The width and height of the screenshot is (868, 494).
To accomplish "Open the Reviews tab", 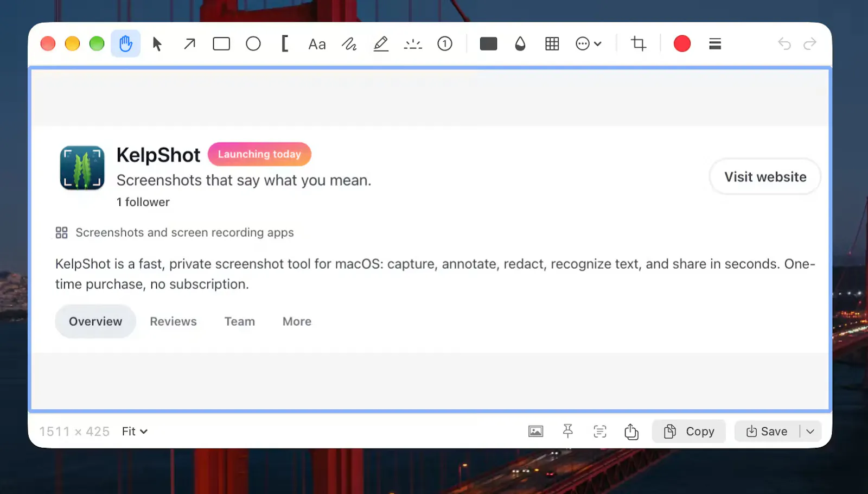I will tap(174, 321).
